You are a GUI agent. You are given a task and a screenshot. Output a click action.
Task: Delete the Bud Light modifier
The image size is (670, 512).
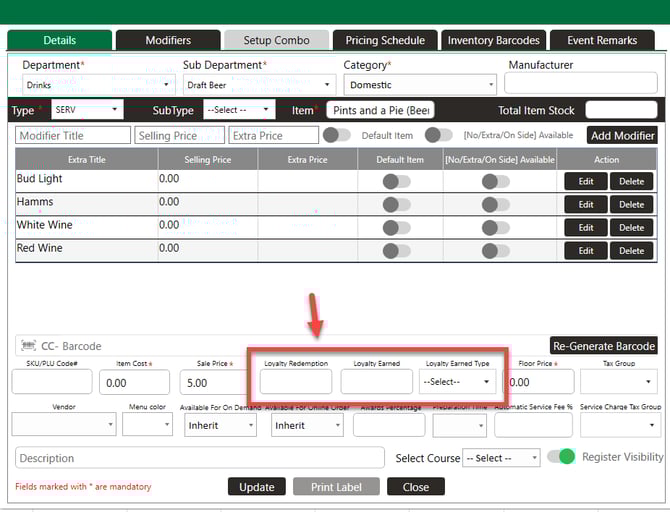point(631,181)
